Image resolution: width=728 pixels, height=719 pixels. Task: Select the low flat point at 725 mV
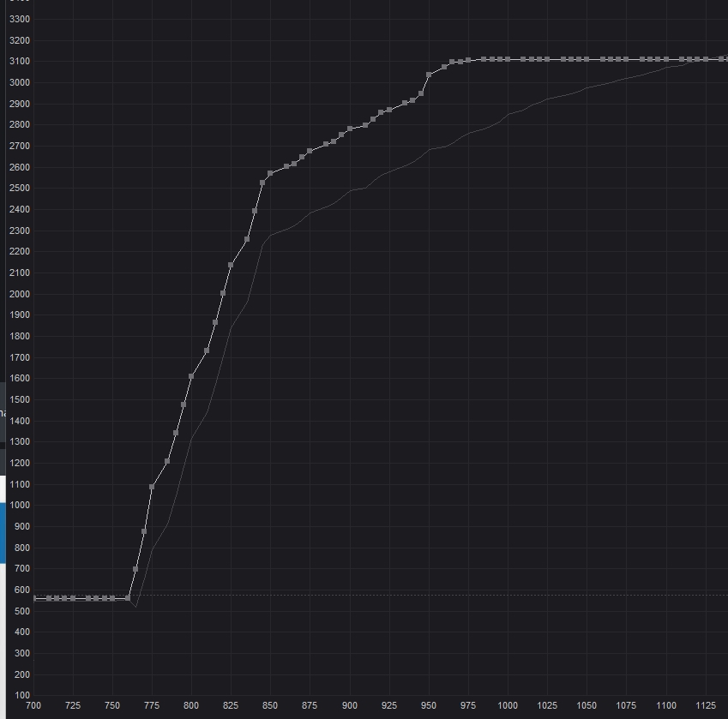(x=73, y=598)
